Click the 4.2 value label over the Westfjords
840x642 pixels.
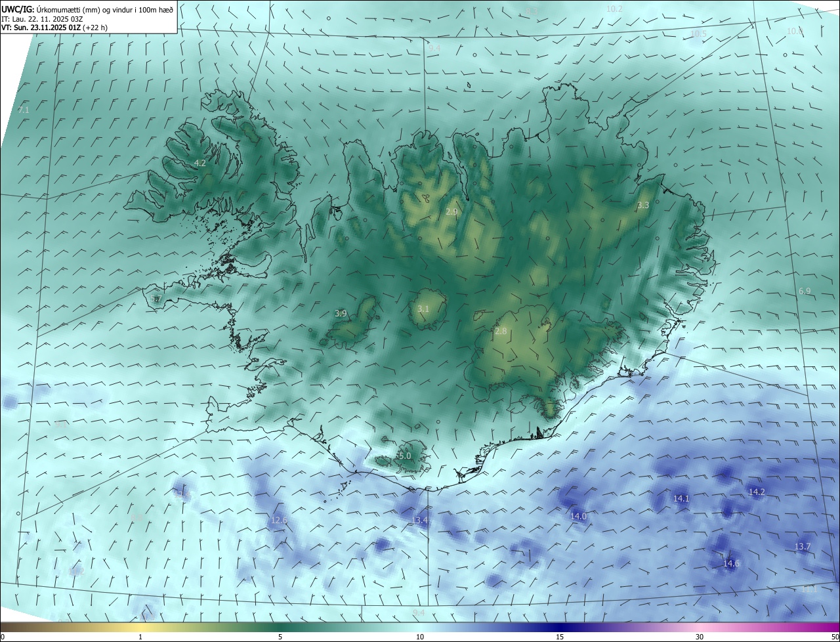199,163
